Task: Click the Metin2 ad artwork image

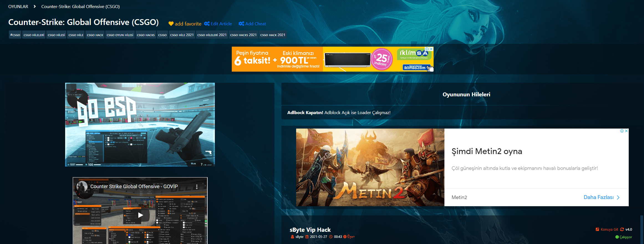Action: [370, 167]
